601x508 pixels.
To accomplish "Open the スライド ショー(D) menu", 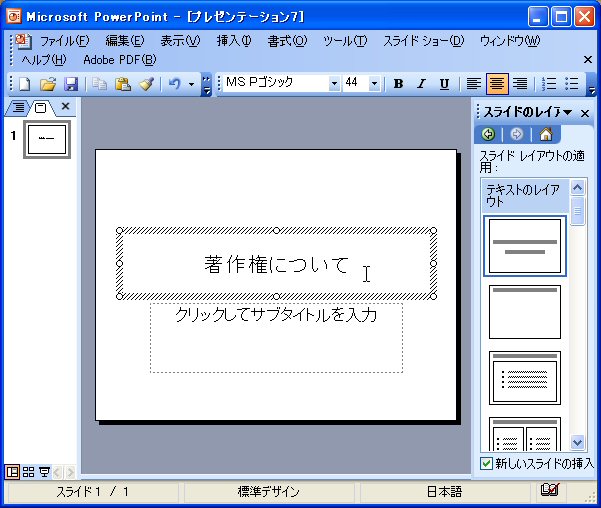I will pyautogui.click(x=424, y=41).
